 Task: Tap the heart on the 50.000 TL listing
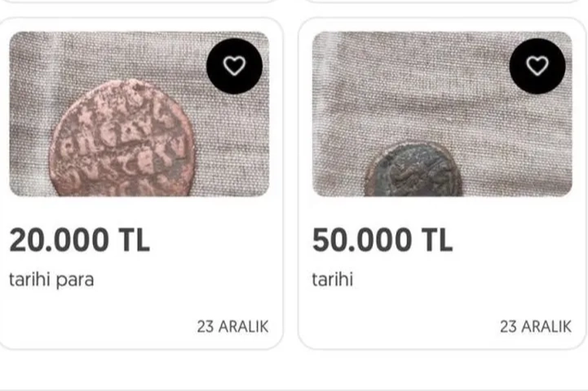tap(537, 66)
